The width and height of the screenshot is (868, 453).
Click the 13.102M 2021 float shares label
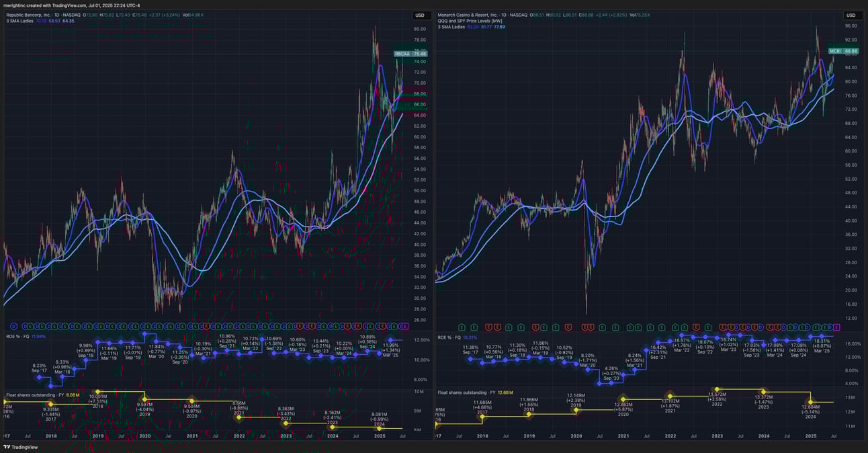click(x=670, y=405)
